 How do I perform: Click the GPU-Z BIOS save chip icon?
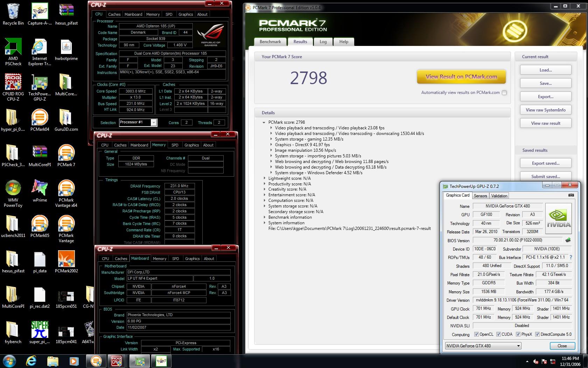(x=568, y=240)
